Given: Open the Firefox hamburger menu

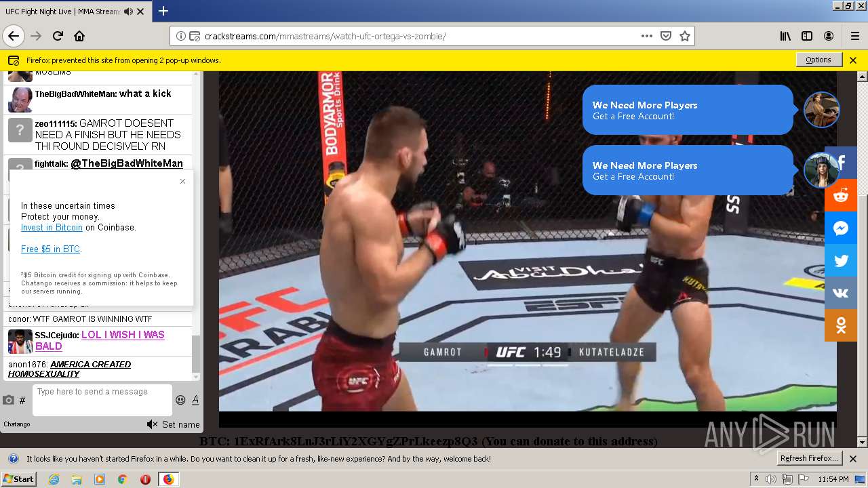Looking at the screenshot, I should pos(854,36).
